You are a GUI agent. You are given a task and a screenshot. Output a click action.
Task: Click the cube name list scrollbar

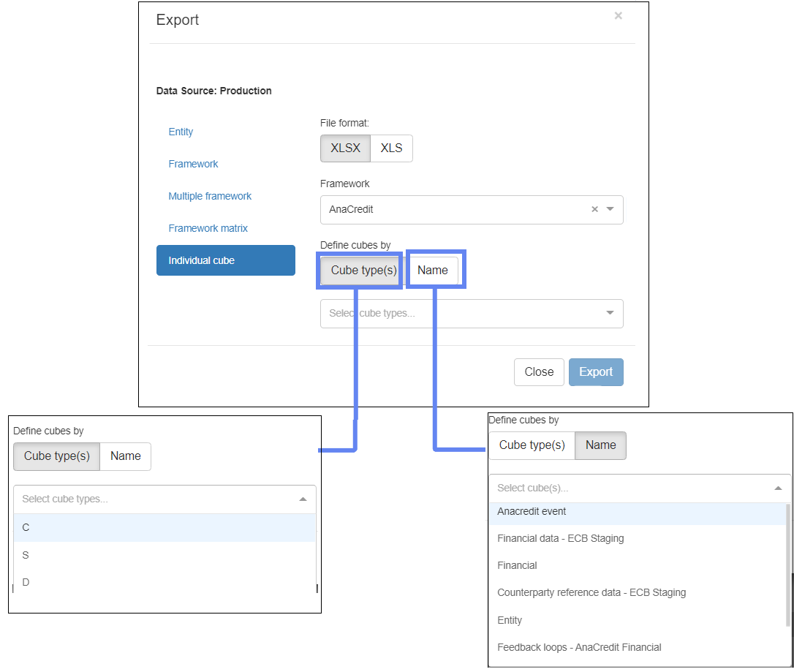[x=787, y=565]
